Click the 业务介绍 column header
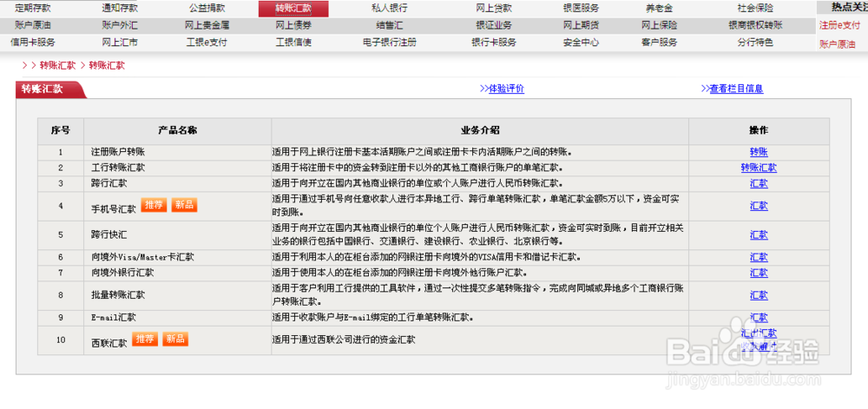 click(x=480, y=131)
